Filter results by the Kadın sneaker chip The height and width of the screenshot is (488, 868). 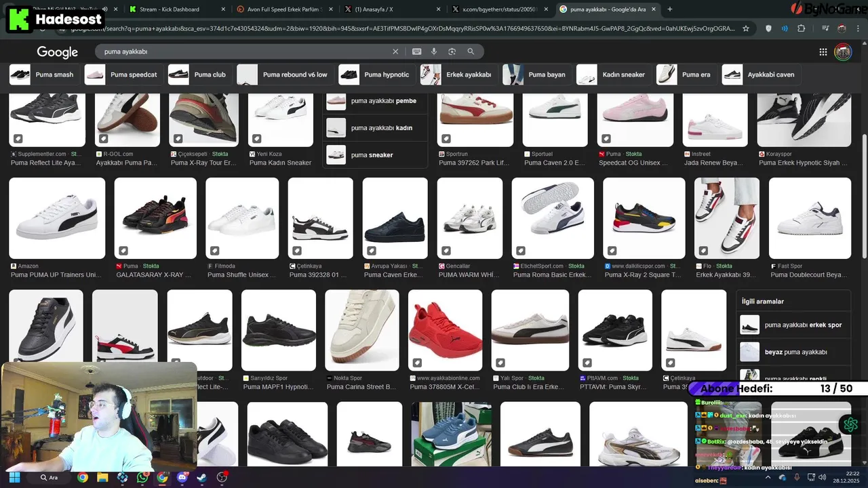point(613,75)
